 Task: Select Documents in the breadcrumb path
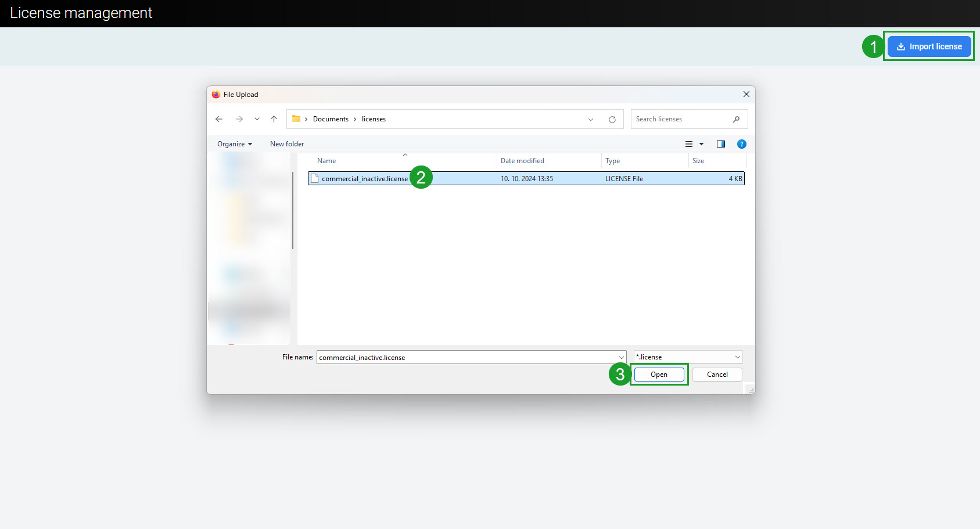[x=331, y=119]
